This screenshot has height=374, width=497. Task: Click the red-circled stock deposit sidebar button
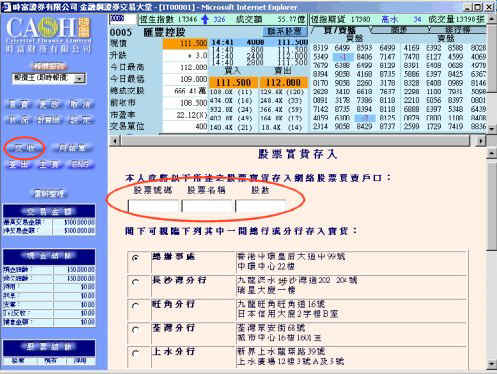click(24, 148)
